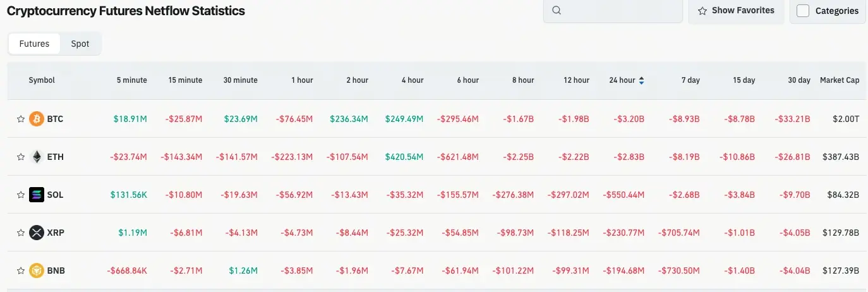This screenshot has height=292, width=868.
Task: Sort by the 24 hour column arrow
Action: pos(642,80)
